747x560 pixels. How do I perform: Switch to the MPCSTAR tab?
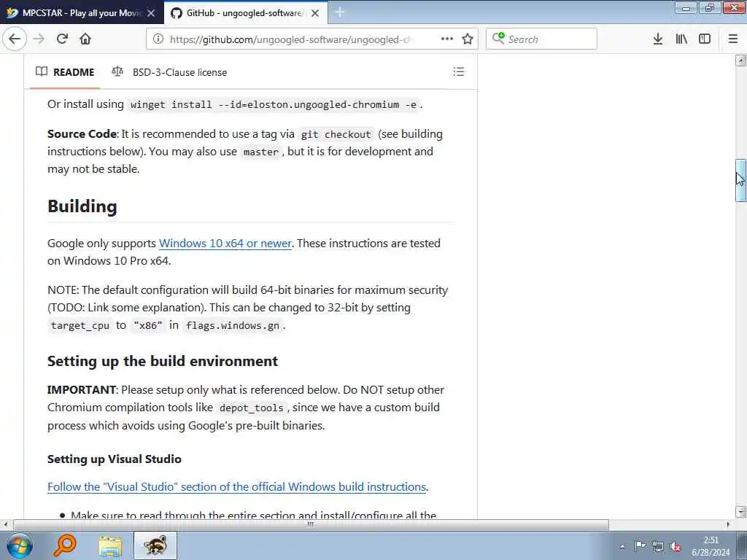[x=82, y=13]
